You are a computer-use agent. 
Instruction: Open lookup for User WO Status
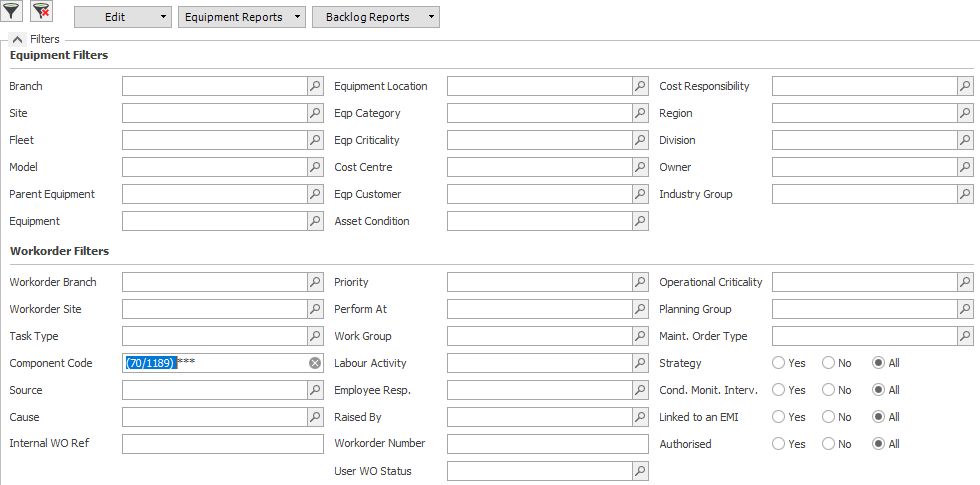pos(640,471)
